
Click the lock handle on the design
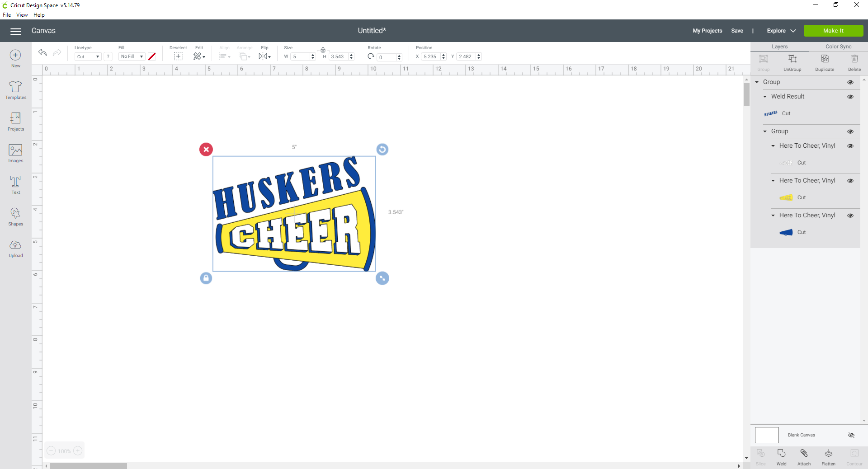206,278
